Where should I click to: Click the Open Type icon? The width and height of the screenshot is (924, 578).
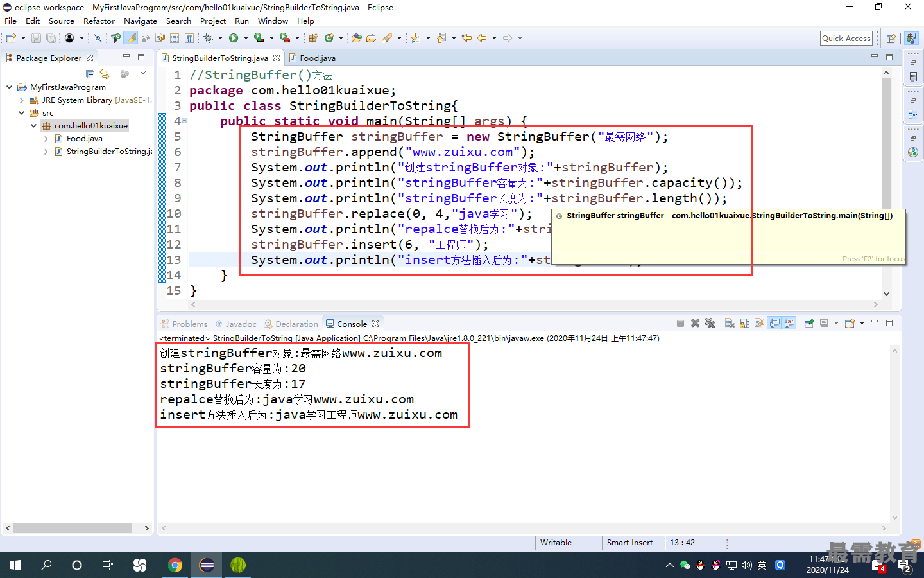(x=356, y=38)
